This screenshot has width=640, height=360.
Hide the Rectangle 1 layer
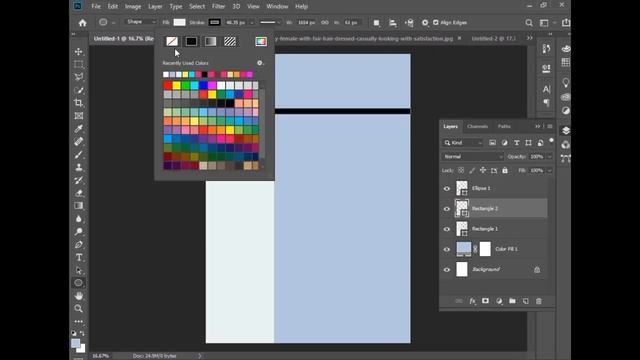(x=447, y=229)
